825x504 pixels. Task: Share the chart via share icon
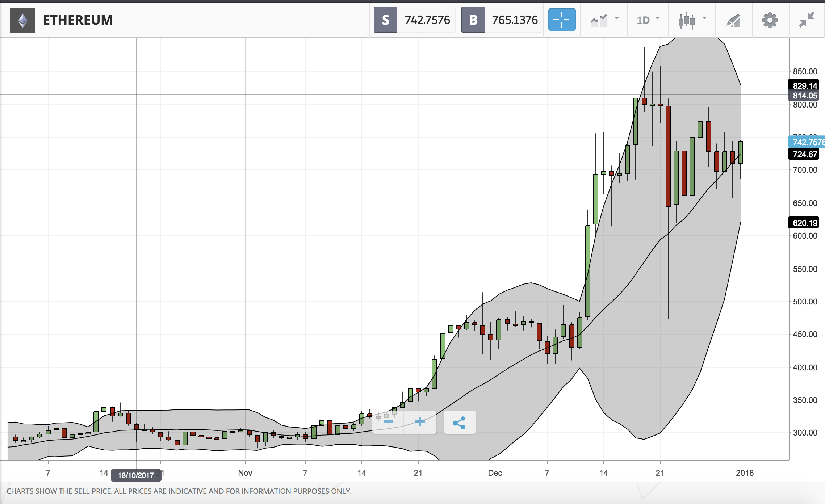459,422
